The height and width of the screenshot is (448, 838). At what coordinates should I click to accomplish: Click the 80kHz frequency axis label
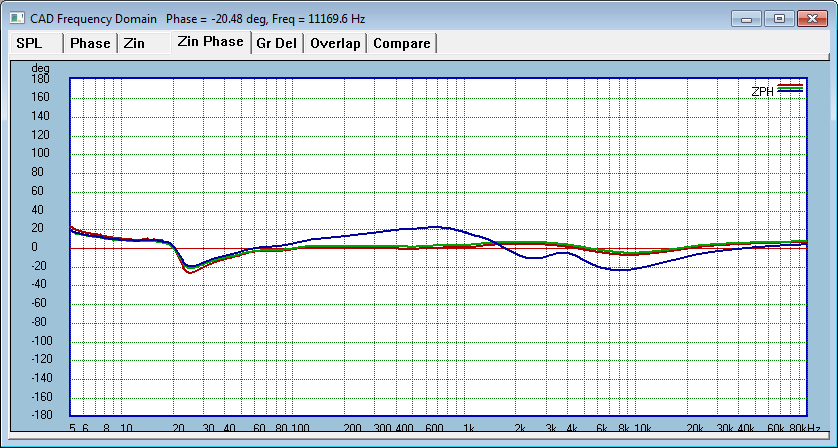[805, 428]
